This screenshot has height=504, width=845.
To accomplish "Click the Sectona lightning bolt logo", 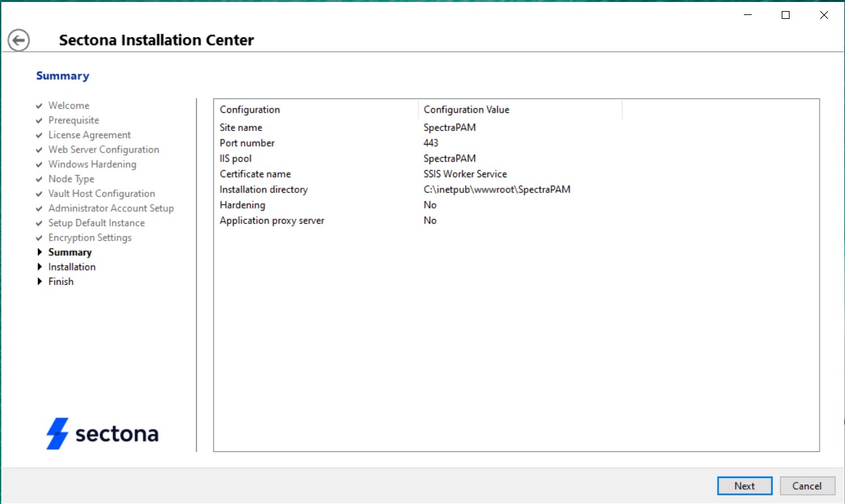I will 57,434.
